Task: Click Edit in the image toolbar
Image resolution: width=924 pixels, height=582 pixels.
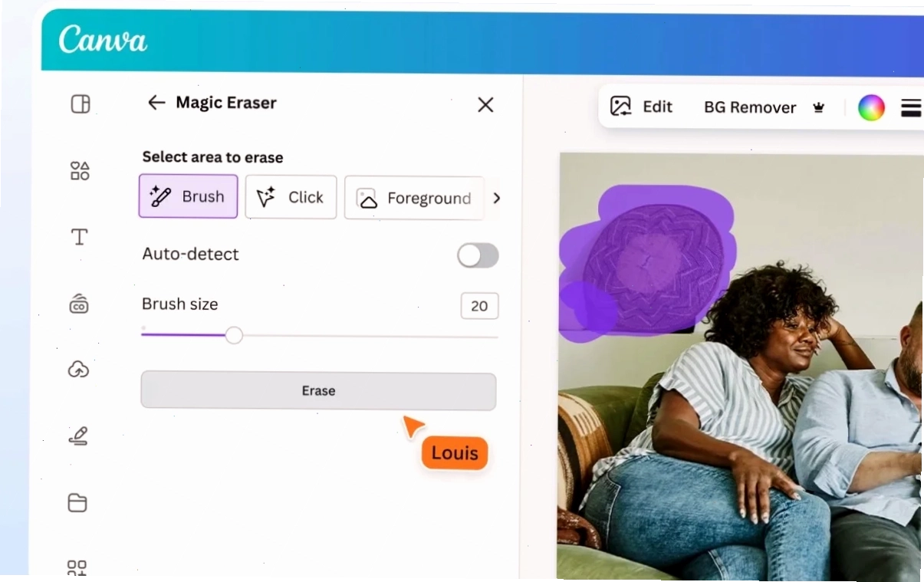Action: pos(641,107)
